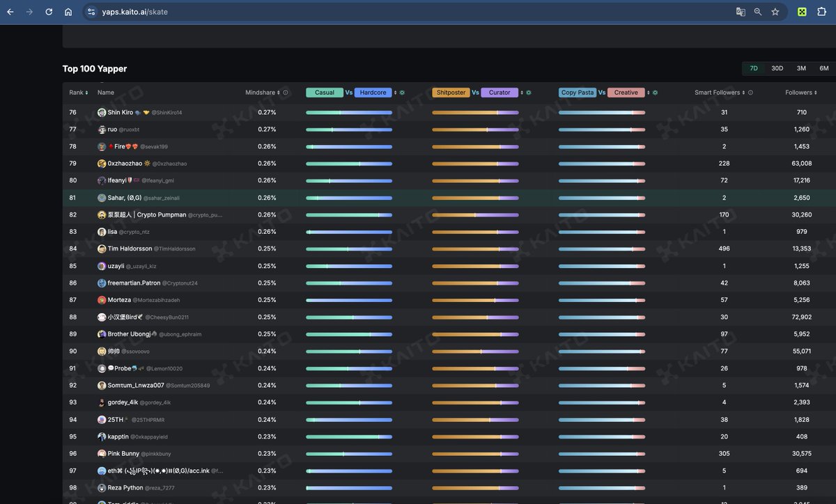This screenshot has width=836, height=504.
Task: Open Ifeanyi's profile name
Action: coord(117,180)
